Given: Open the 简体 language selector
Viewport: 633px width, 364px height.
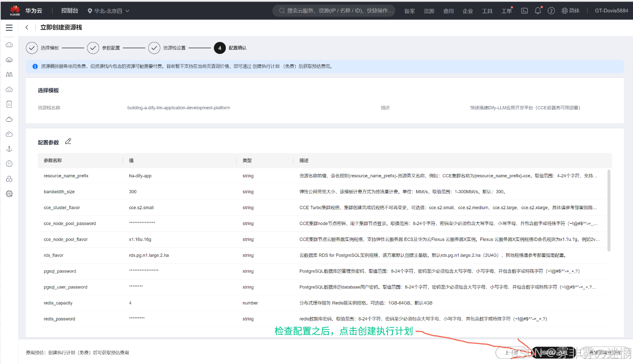Looking at the screenshot, I should click(x=571, y=11).
